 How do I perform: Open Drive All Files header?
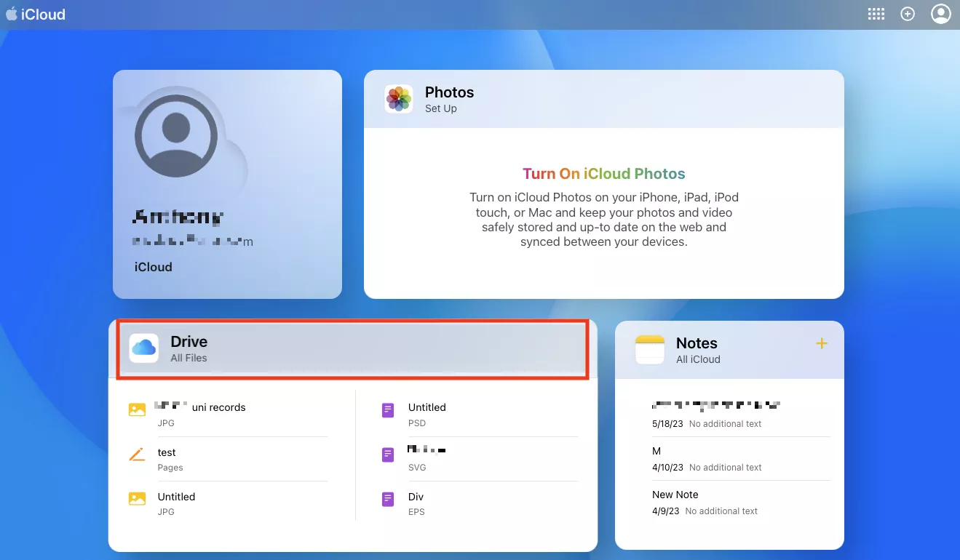(x=353, y=348)
